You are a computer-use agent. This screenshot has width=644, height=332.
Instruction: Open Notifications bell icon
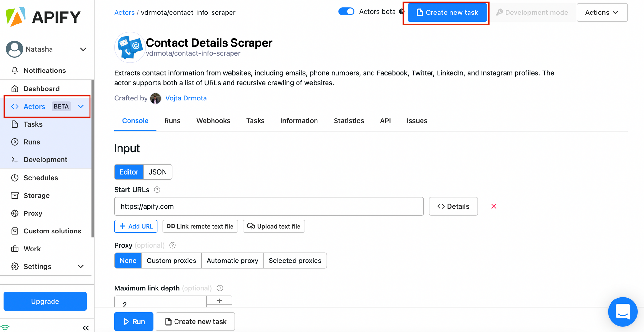[15, 71]
